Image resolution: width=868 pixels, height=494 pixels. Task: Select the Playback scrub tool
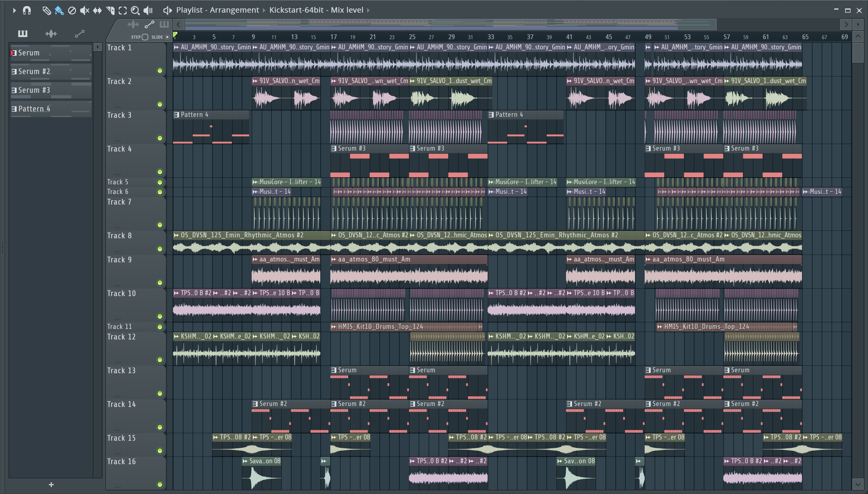pos(148,11)
